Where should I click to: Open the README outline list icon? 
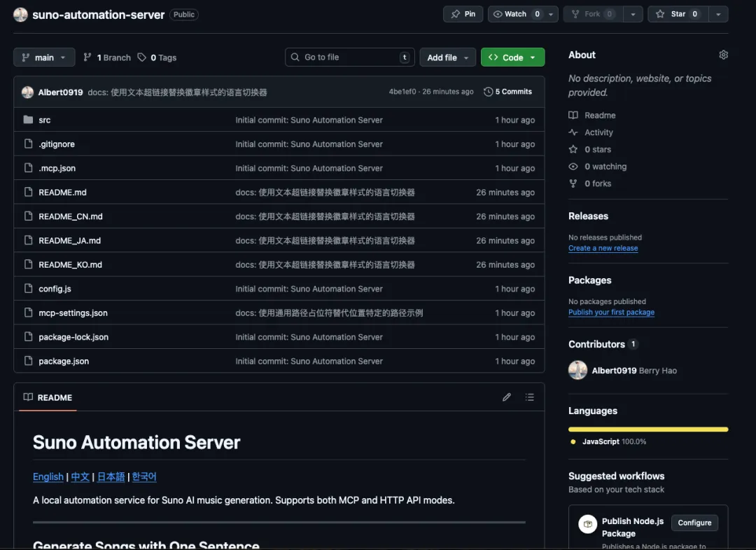pyautogui.click(x=529, y=397)
